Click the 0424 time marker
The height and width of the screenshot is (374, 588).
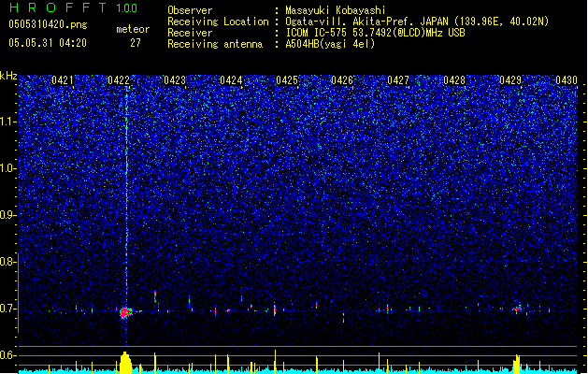point(231,80)
